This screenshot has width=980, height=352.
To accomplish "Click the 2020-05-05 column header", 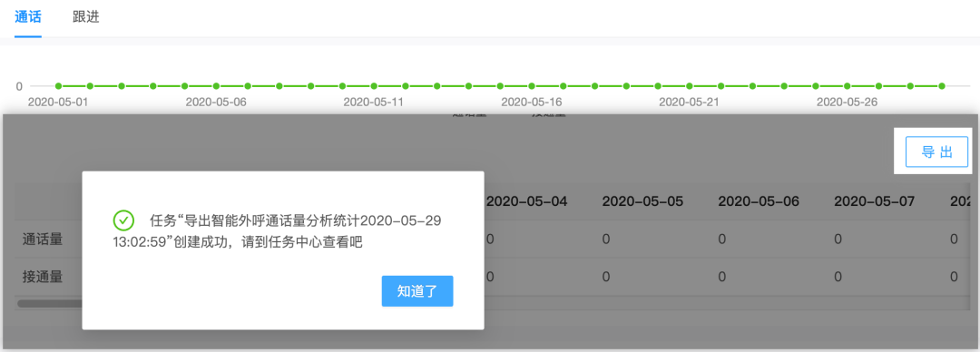I will [x=642, y=201].
